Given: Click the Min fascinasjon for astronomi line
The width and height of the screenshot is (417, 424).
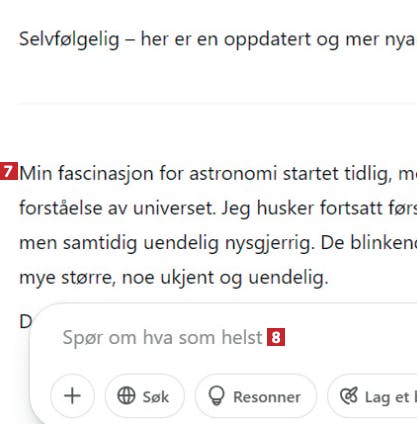Looking at the screenshot, I should click(218, 173).
